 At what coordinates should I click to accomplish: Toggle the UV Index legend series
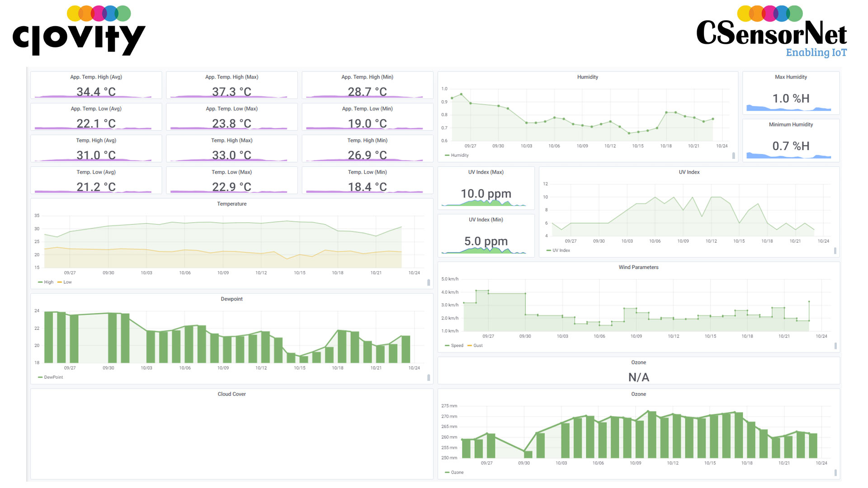(x=558, y=250)
